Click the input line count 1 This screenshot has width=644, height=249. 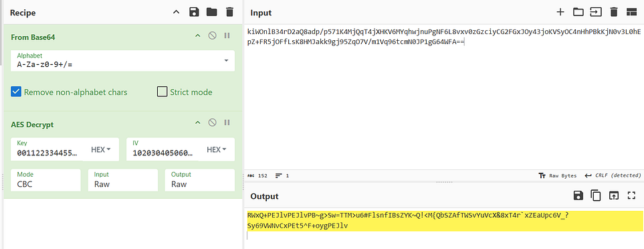[x=282, y=175]
